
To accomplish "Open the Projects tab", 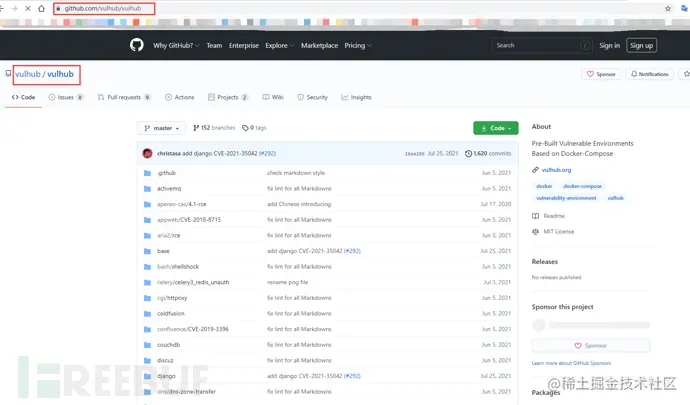I will tap(228, 97).
